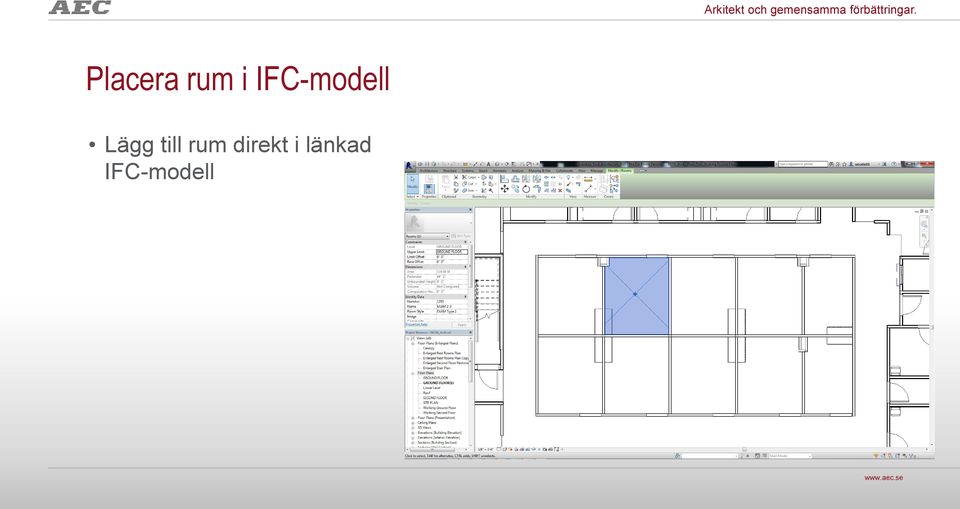The image size is (960, 509).
Task: Collapse the Views (all) tree node
Action: pos(408,338)
